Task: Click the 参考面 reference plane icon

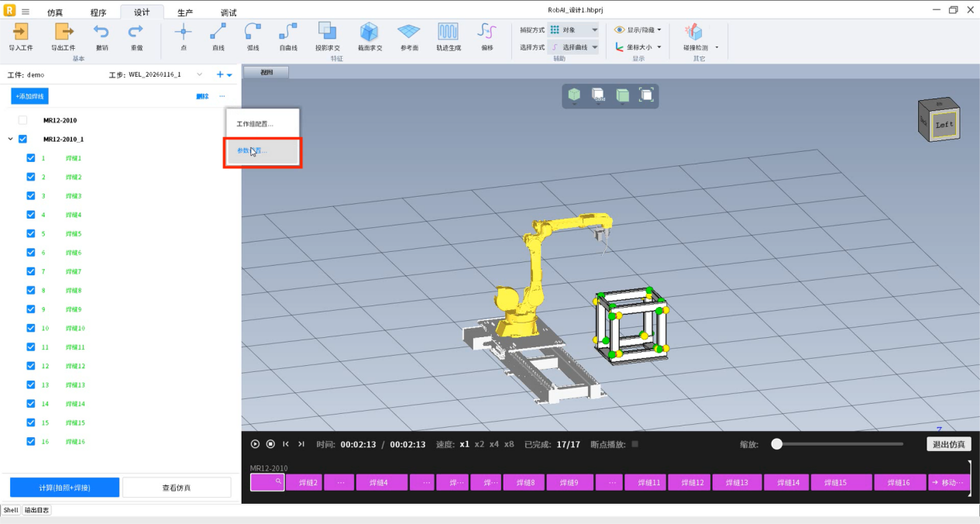Action: (x=409, y=33)
